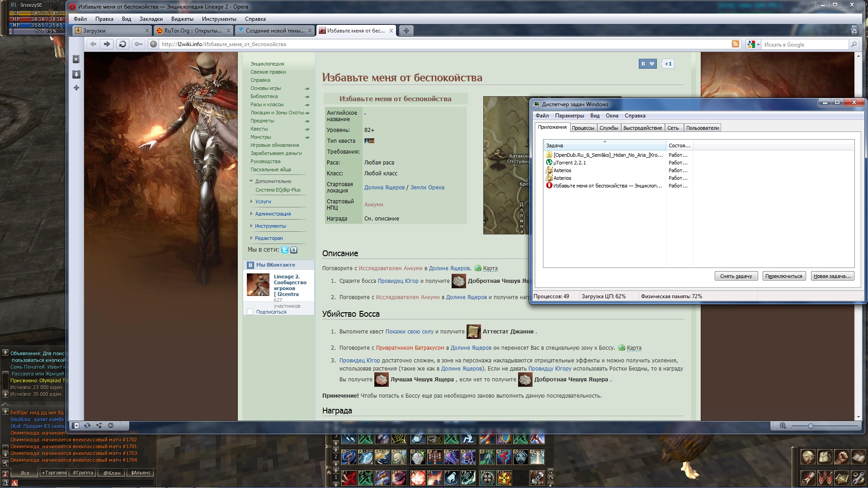Click the Переключиться button
Viewport: 868px width, 488px height.
pyautogui.click(x=784, y=276)
